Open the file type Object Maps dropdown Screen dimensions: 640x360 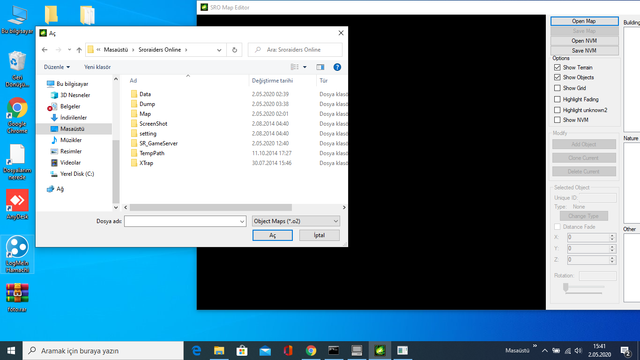pyautogui.click(x=296, y=221)
